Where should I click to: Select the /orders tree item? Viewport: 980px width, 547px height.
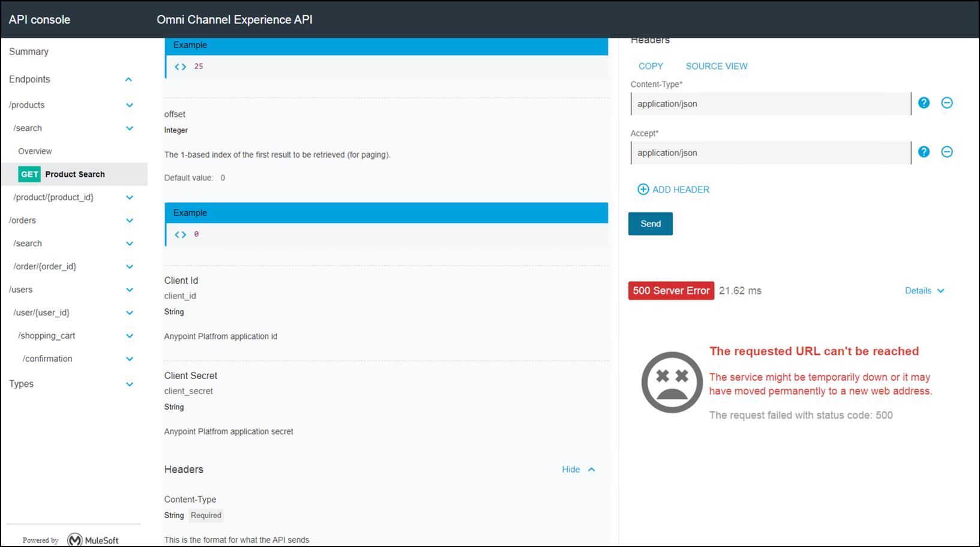(22, 221)
